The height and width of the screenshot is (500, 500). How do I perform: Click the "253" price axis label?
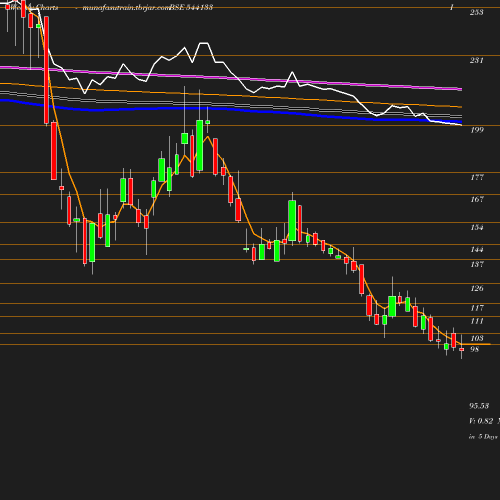click(x=476, y=12)
